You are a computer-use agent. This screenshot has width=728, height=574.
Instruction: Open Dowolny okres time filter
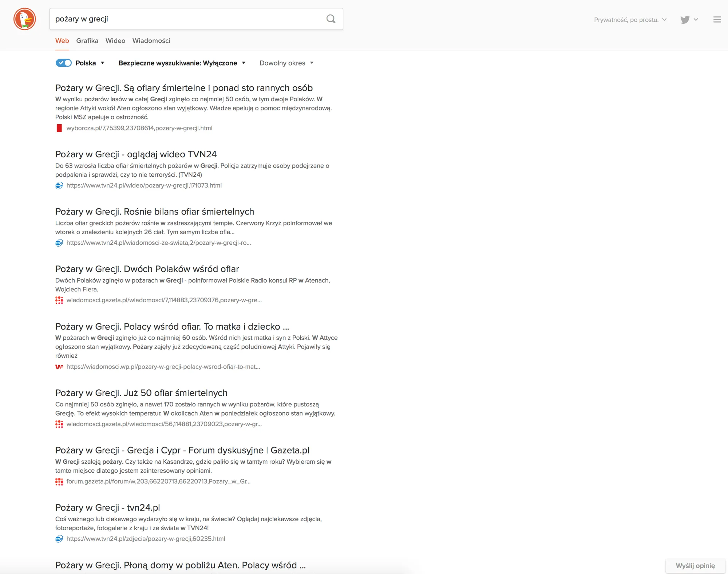tap(286, 63)
